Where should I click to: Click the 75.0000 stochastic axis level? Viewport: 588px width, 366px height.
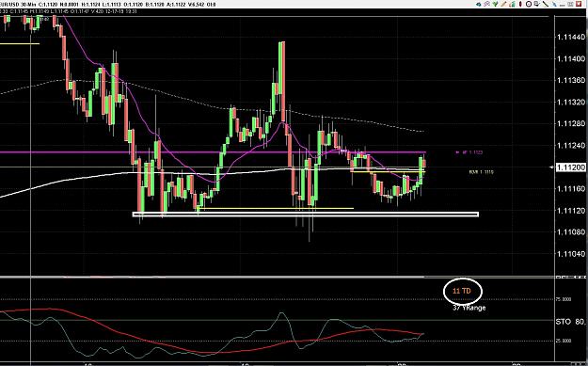pyautogui.click(x=563, y=299)
